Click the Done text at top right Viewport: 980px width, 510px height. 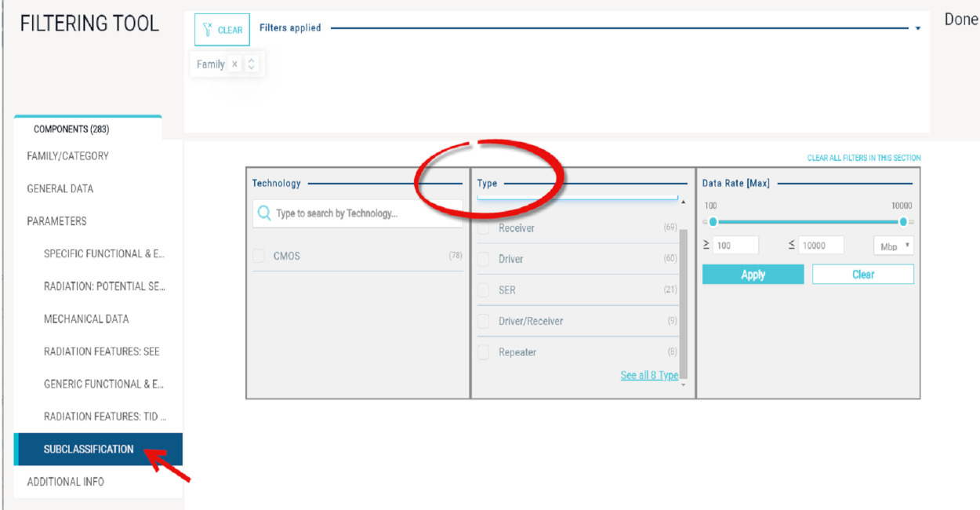tap(961, 20)
